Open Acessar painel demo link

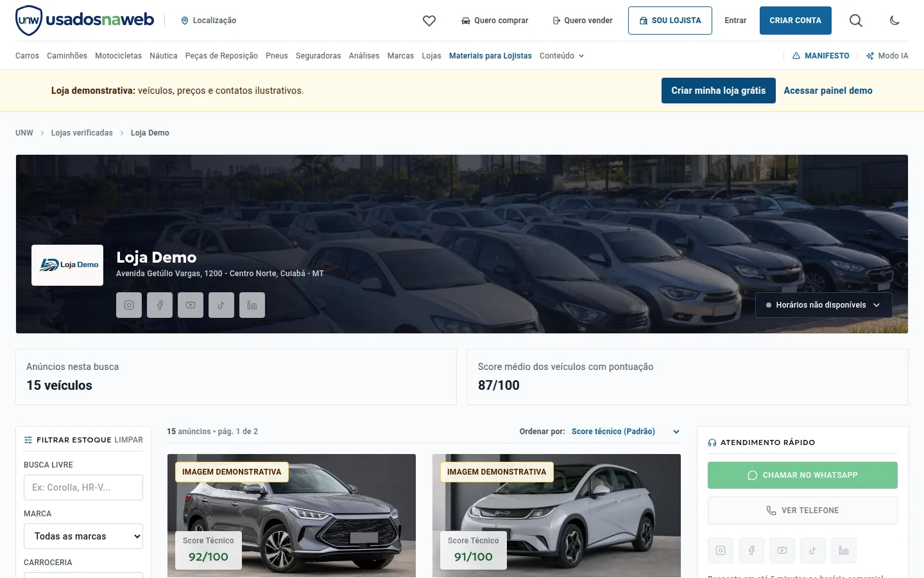coord(828,91)
